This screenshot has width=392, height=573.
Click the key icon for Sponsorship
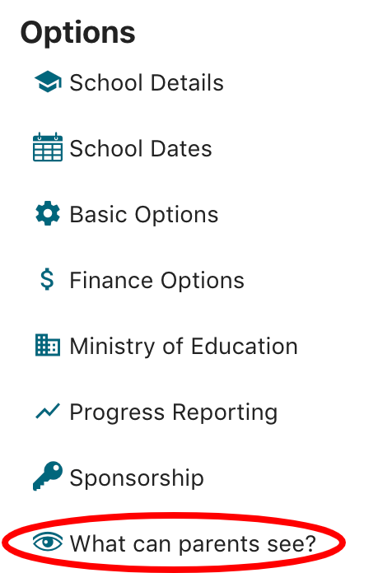[48, 476]
